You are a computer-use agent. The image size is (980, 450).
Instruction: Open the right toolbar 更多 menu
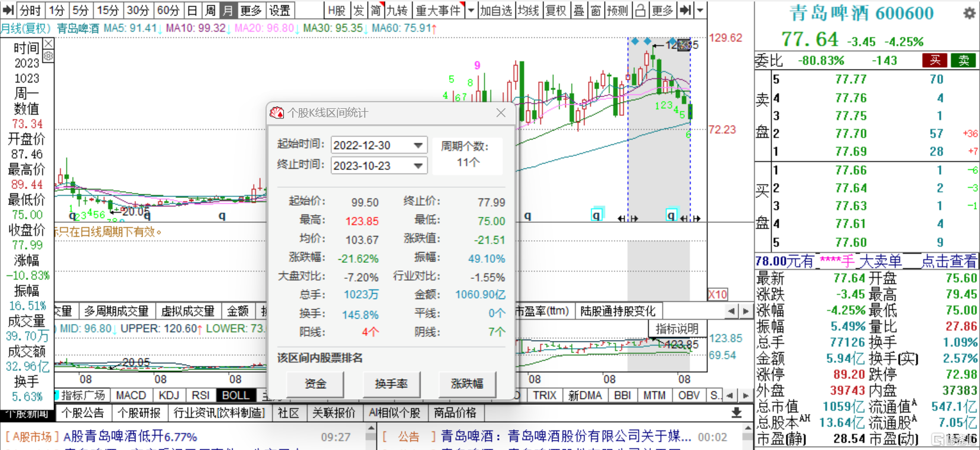coord(662,10)
